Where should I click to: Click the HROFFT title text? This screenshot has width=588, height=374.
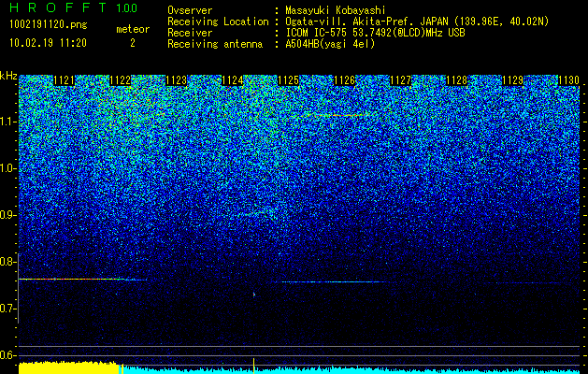[57, 7]
